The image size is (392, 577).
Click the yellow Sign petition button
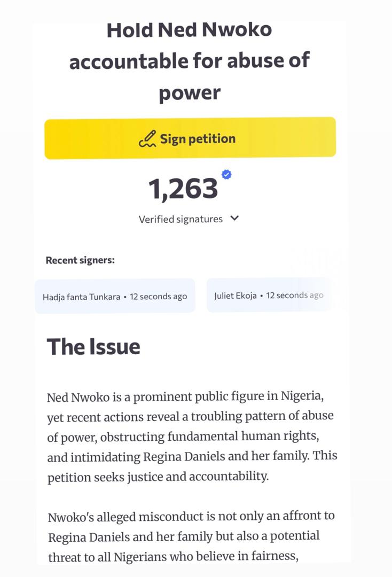[190, 138]
